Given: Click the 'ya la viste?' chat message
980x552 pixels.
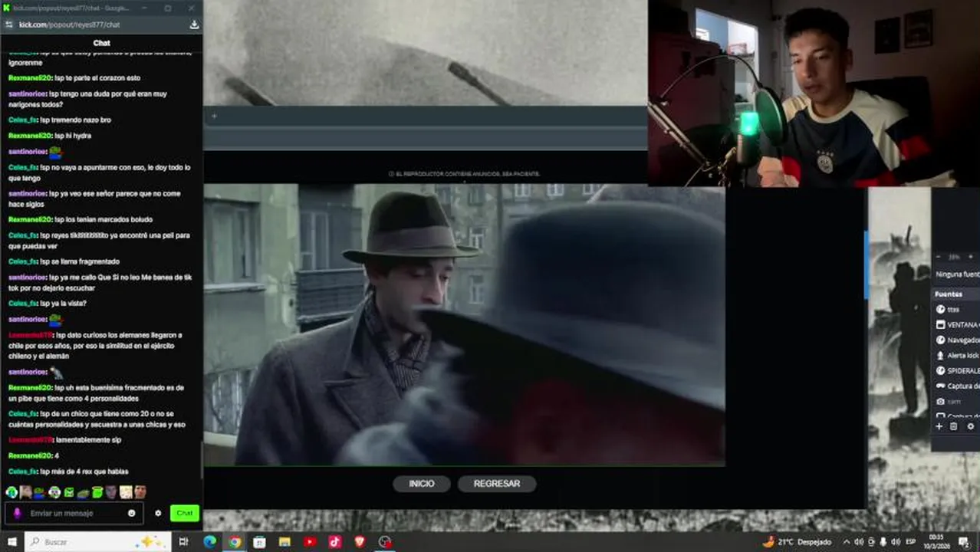Looking at the screenshot, I should tap(47, 304).
